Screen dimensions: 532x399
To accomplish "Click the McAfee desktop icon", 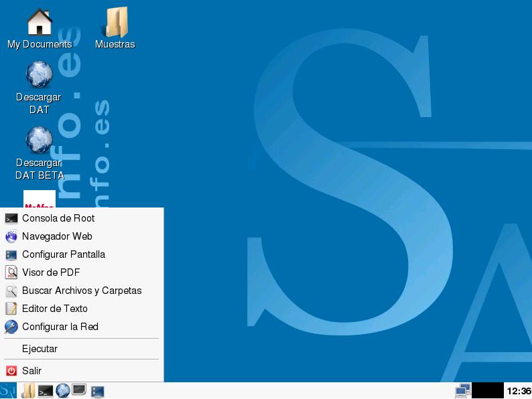I will point(40,199).
